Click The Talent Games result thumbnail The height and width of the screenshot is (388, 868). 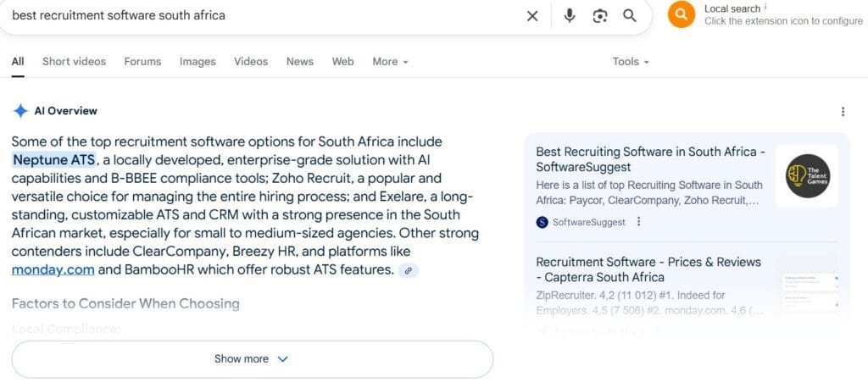click(x=807, y=176)
